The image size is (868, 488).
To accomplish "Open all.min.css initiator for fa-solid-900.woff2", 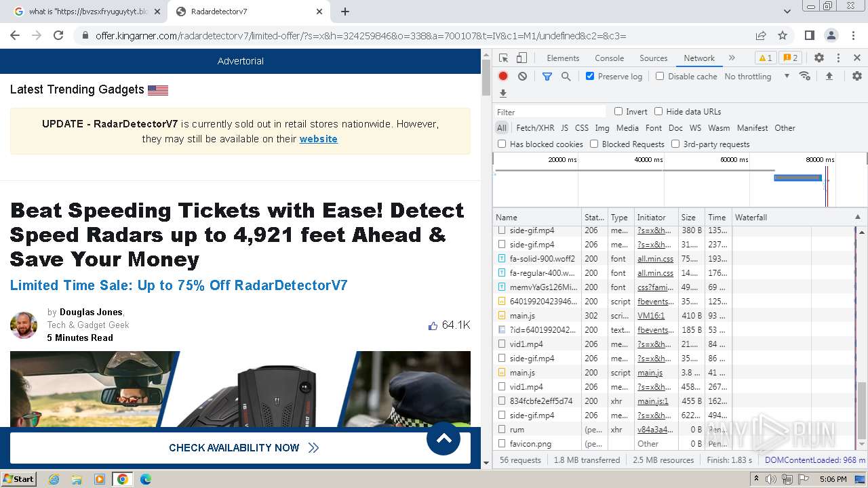I will (655, 259).
